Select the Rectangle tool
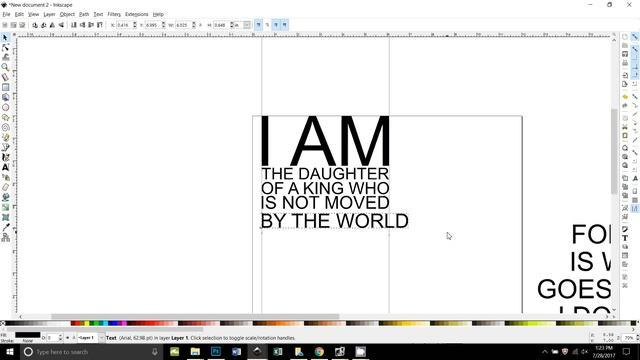This screenshot has width=640, height=360. point(5,87)
